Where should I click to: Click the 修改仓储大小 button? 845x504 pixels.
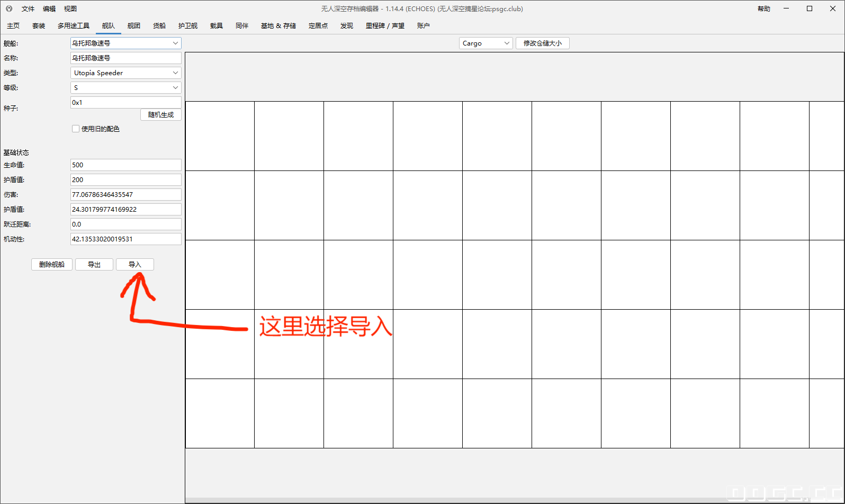(542, 43)
